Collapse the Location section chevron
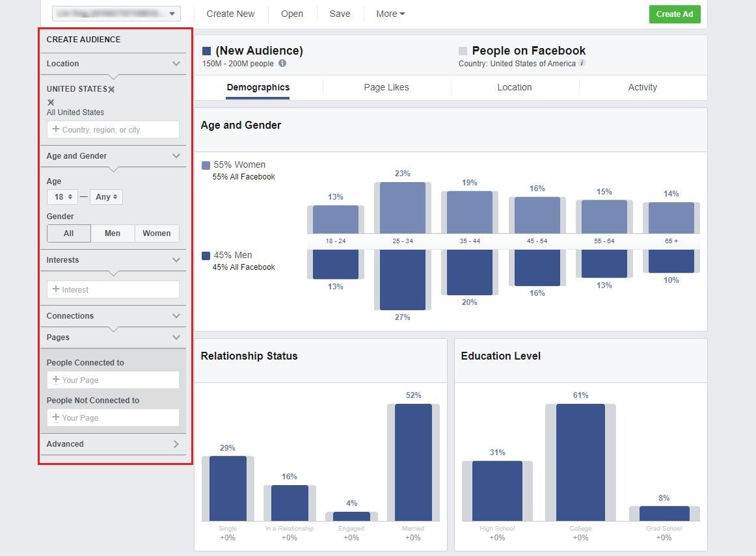756x556 pixels. (x=176, y=64)
